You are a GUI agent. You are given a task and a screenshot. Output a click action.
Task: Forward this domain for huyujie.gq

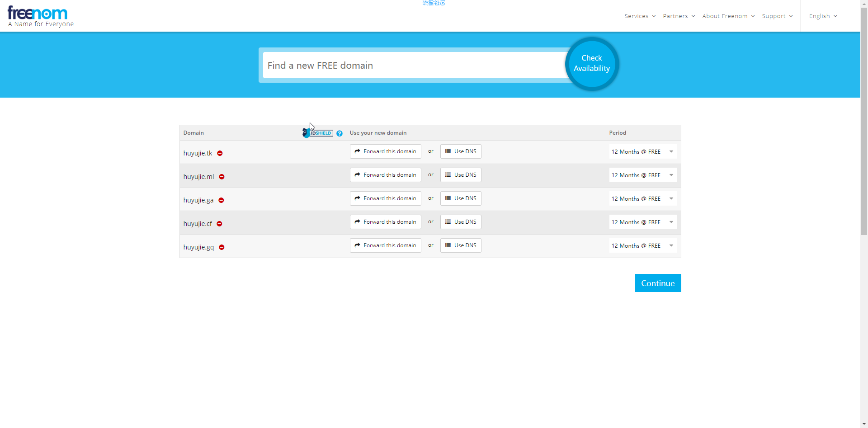[x=385, y=245]
